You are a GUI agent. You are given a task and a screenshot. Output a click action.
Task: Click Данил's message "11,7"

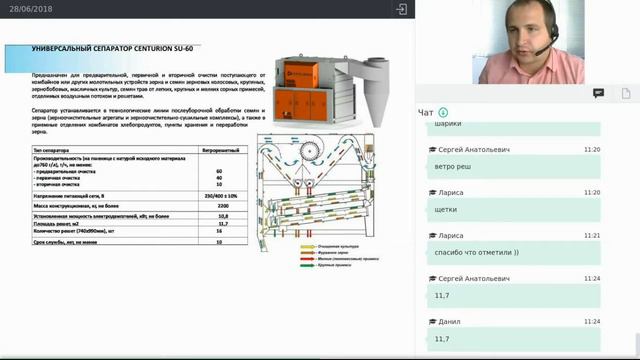tap(513, 339)
